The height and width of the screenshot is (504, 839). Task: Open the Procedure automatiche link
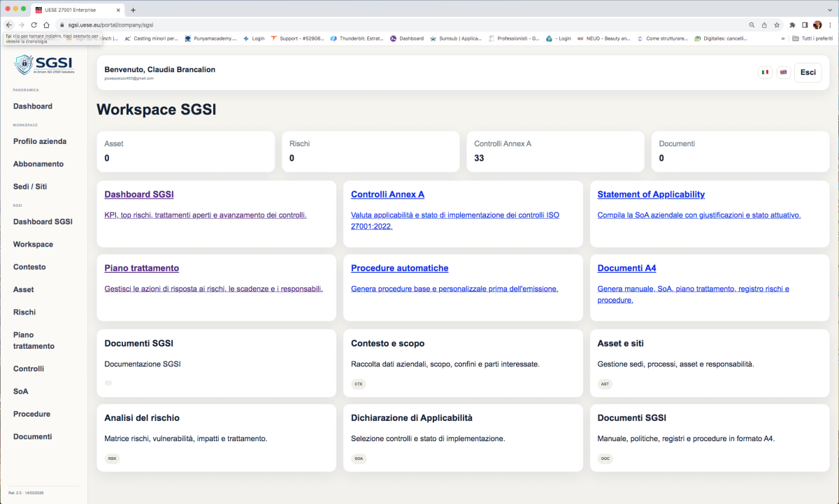pos(399,268)
